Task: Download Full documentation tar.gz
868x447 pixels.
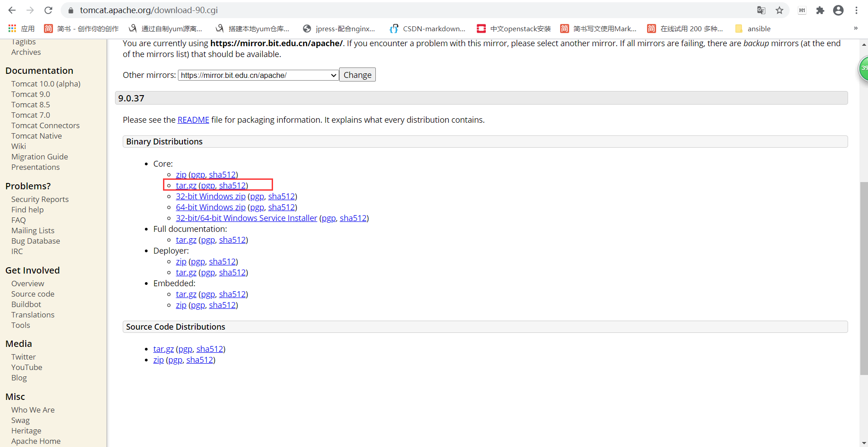Action: point(186,240)
